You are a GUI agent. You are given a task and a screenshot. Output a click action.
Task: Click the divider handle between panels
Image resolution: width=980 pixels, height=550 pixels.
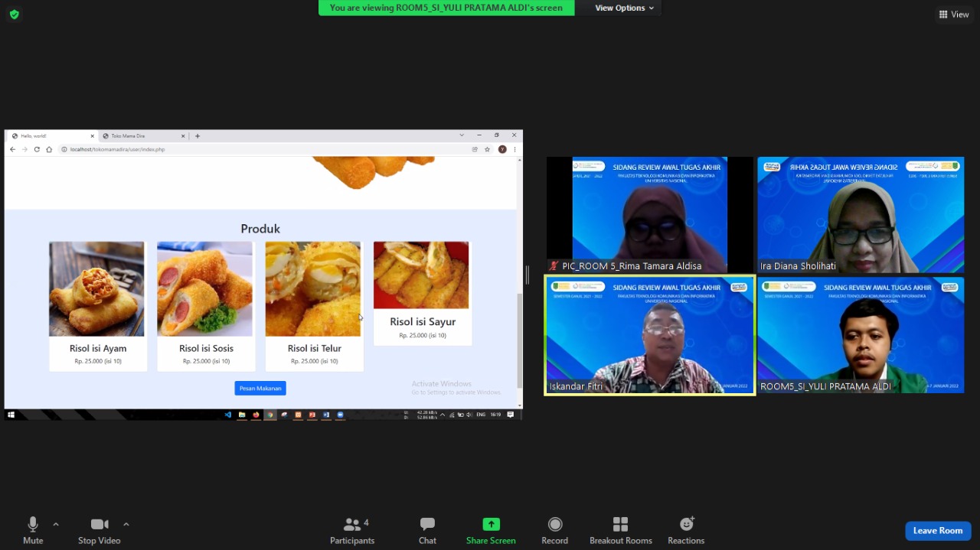coord(527,275)
